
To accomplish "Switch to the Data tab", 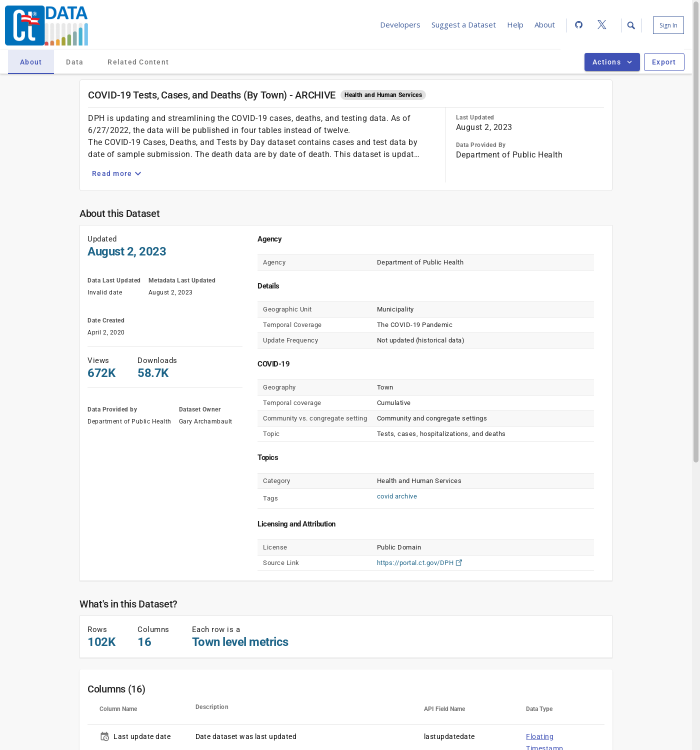I will (74, 62).
